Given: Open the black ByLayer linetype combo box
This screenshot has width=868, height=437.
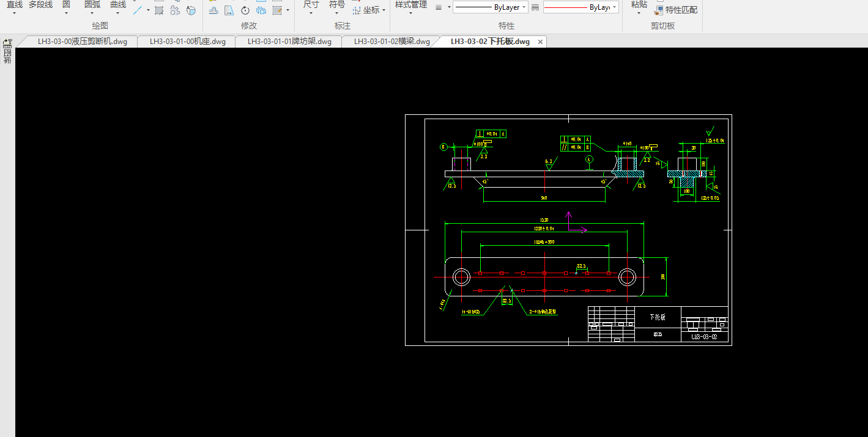Looking at the screenshot, I should click(x=491, y=7).
